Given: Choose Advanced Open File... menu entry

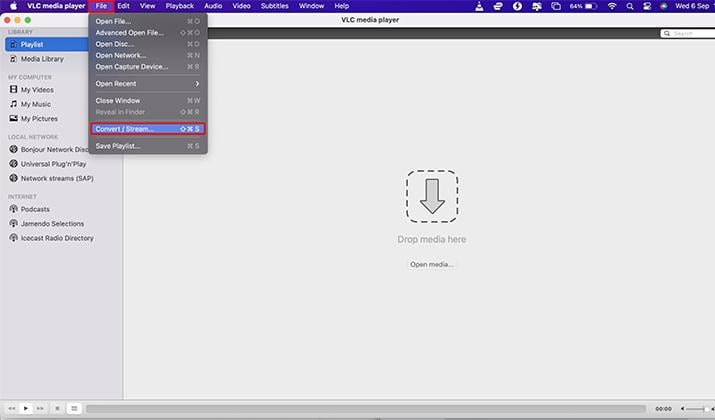Looking at the screenshot, I should pyautogui.click(x=148, y=33).
